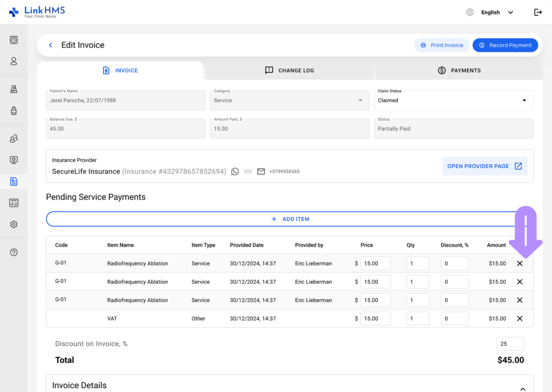Click the Status field showing Partially Paid
This screenshot has width=552, height=392.
pos(453,129)
